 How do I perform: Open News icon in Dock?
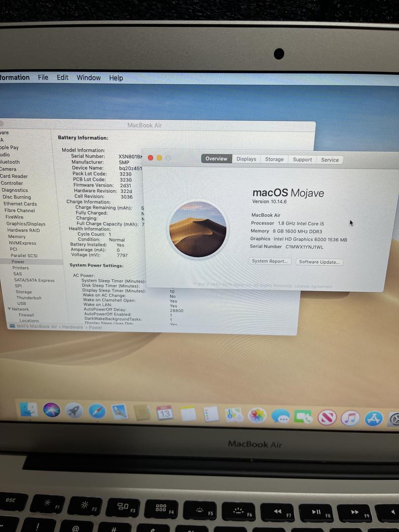pyautogui.click(x=327, y=418)
